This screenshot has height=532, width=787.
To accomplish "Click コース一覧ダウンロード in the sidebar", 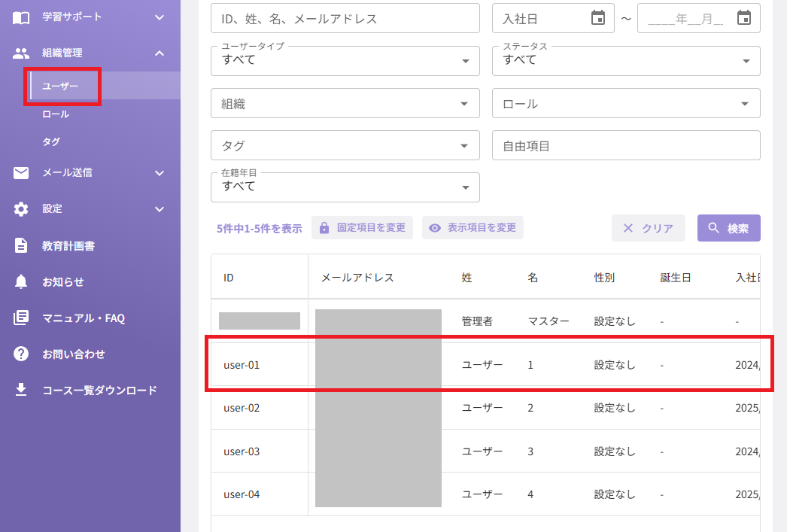I will coord(99,390).
